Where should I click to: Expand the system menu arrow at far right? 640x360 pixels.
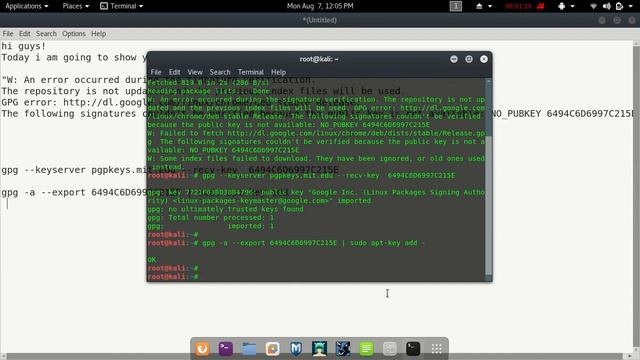pos(630,6)
